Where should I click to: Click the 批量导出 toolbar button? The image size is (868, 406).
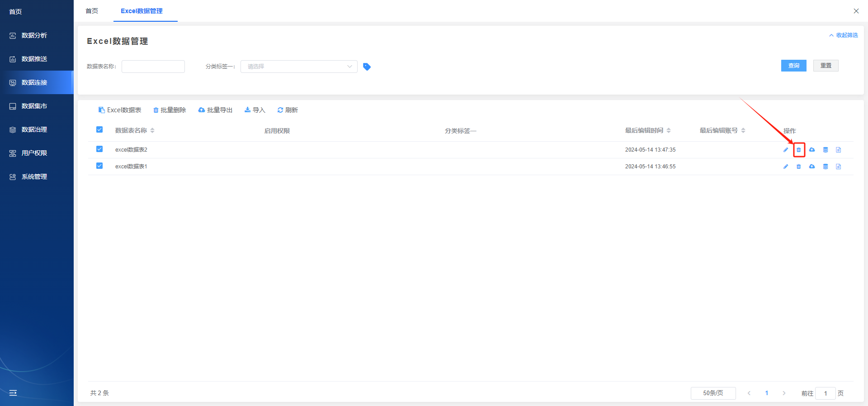(x=216, y=110)
